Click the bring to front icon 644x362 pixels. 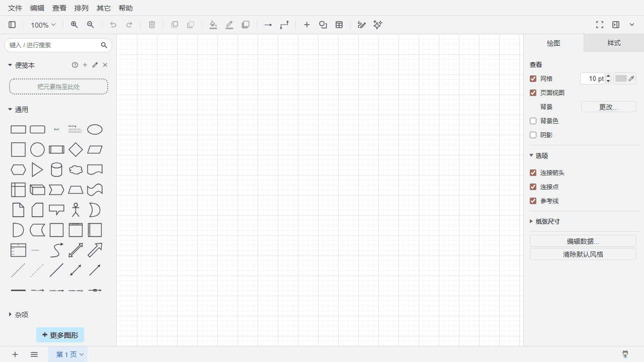[x=175, y=25]
